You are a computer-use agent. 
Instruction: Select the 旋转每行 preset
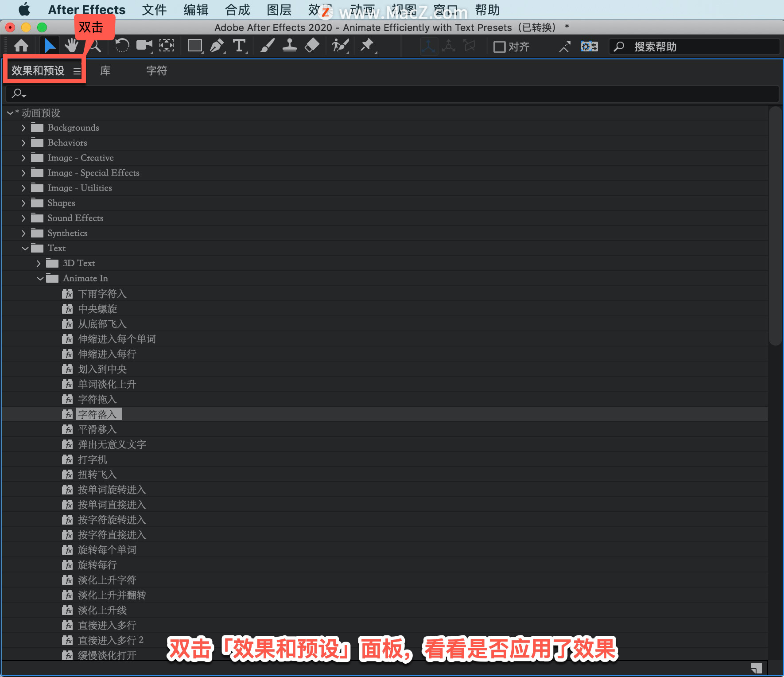(97, 565)
